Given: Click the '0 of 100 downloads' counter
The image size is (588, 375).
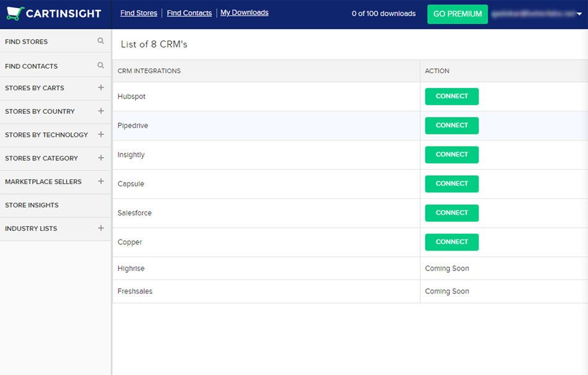Looking at the screenshot, I should [x=384, y=14].
